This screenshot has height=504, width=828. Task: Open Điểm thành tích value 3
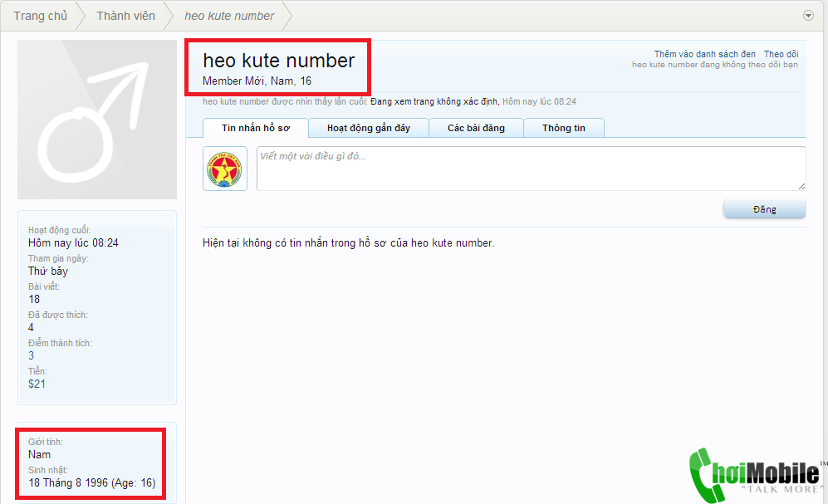(32, 355)
